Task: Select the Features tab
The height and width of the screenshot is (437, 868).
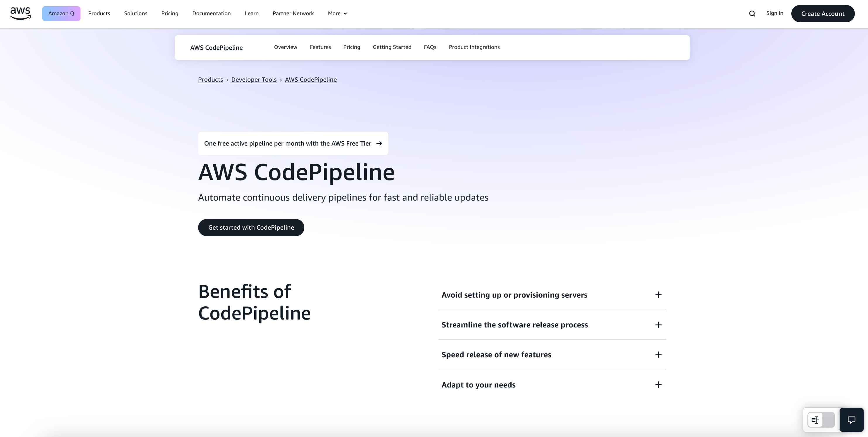Action: pyautogui.click(x=320, y=47)
